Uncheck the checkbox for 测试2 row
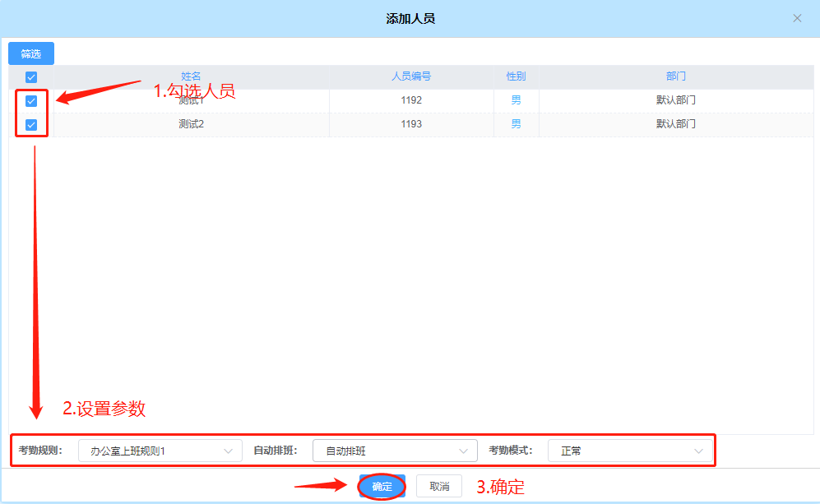This screenshot has height=504, width=820. [x=31, y=125]
